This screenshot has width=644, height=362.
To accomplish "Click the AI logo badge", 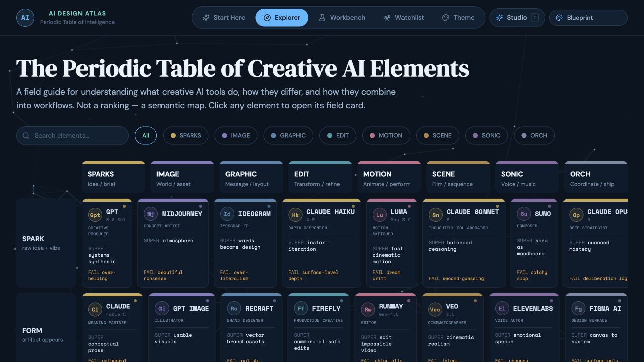I will 25,18.
